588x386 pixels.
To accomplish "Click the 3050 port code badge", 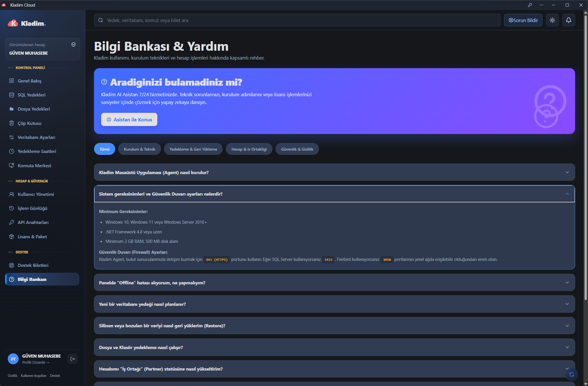I will tap(387, 259).
